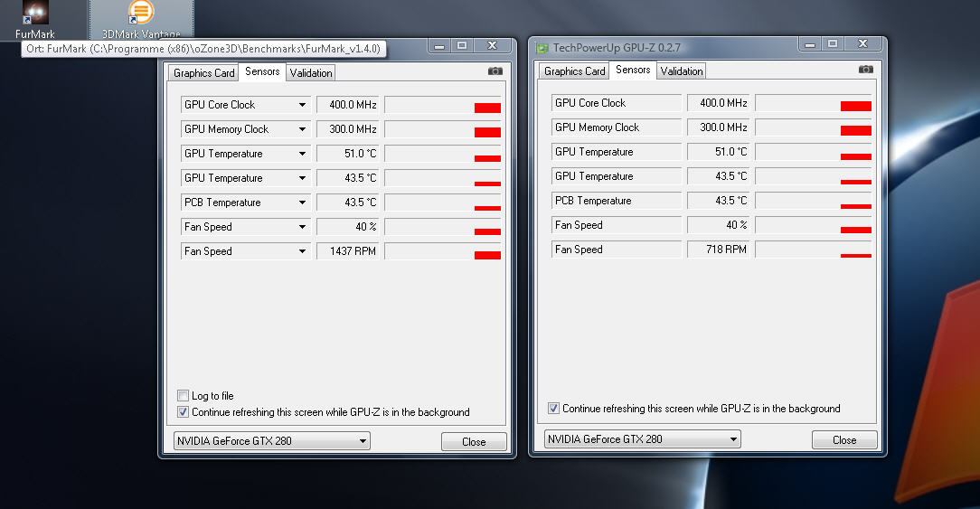Click the Close button in left GPU-Z window
The image size is (980, 509).
coord(474,441)
